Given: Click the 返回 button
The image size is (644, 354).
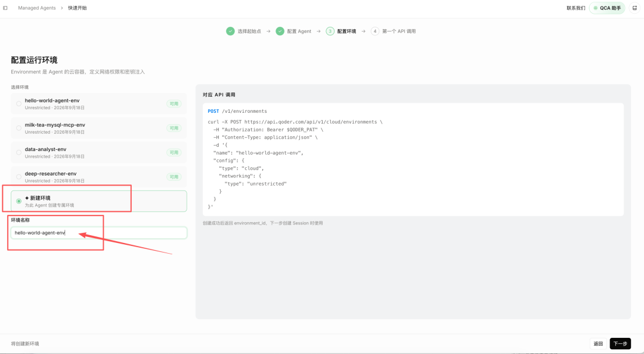Looking at the screenshot, I should [598, 344].
